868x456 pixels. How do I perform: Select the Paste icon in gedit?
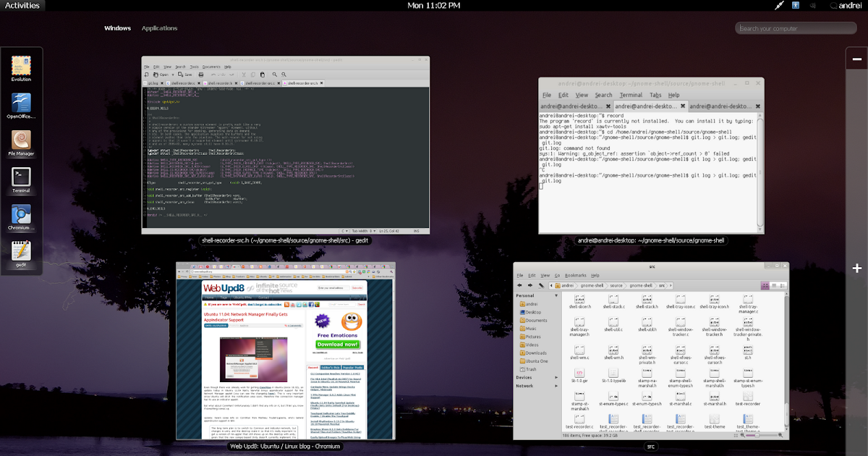coord(262,75)
